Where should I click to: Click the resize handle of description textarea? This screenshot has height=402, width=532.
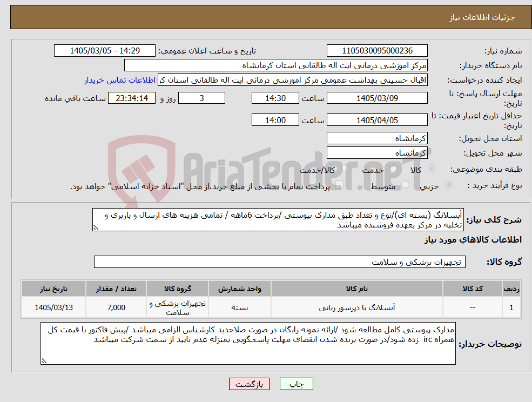tap(96, 228)
